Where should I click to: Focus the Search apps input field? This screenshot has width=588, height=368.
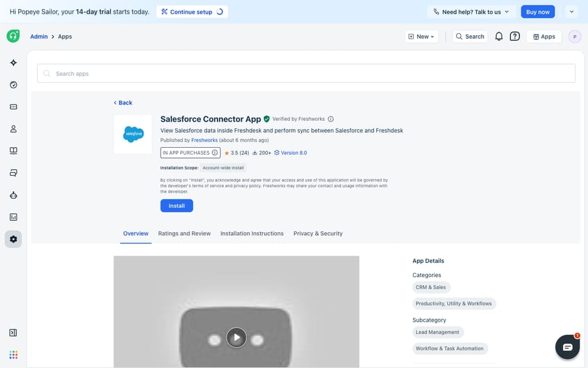click(x=306, y=73)
